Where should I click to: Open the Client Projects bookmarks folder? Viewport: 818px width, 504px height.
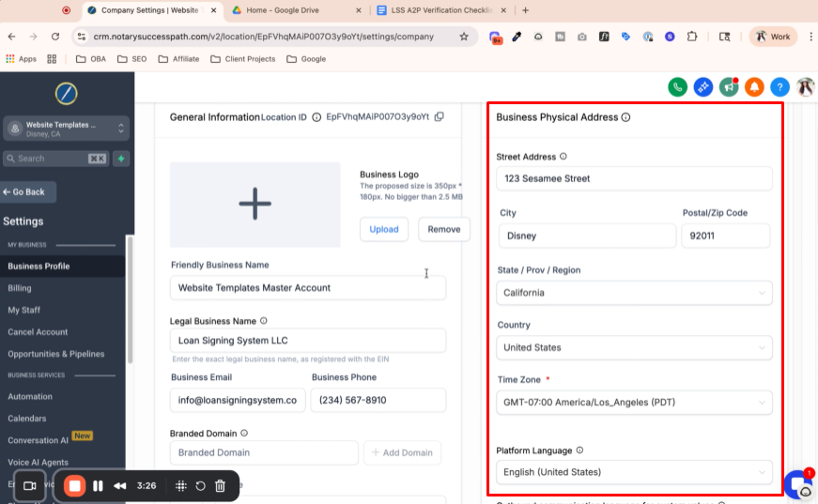pos(243,59)
